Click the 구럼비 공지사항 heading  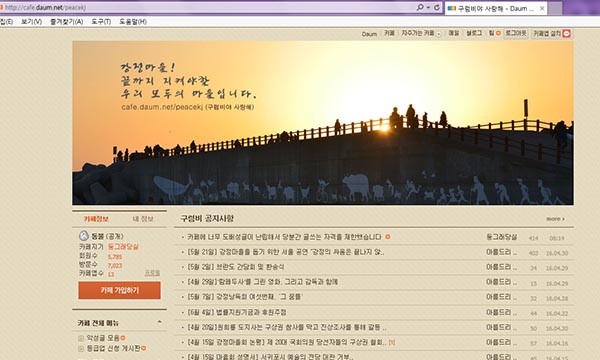[207, 218]
